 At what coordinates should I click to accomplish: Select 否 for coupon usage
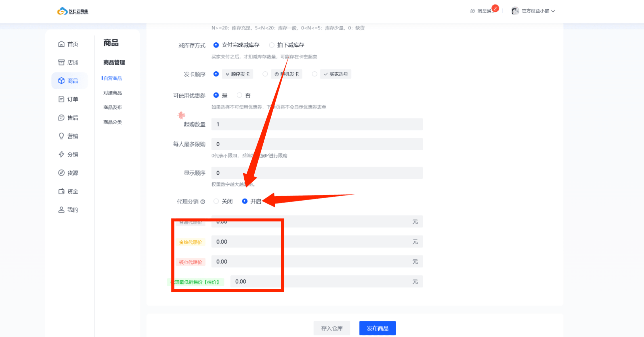click(239, 95)
